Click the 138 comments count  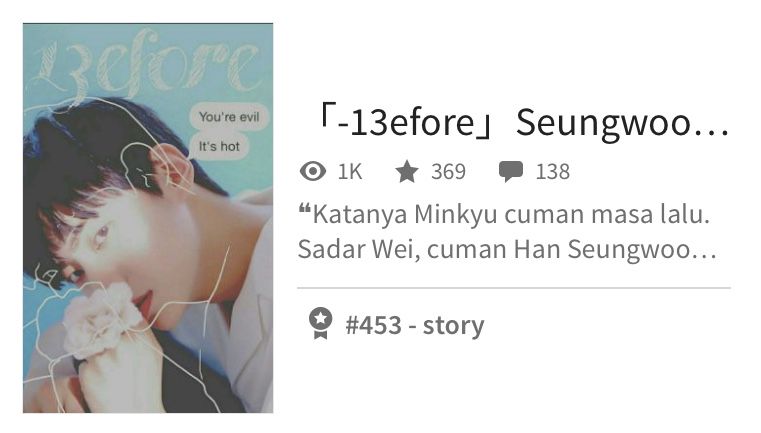tap(552, 172)
